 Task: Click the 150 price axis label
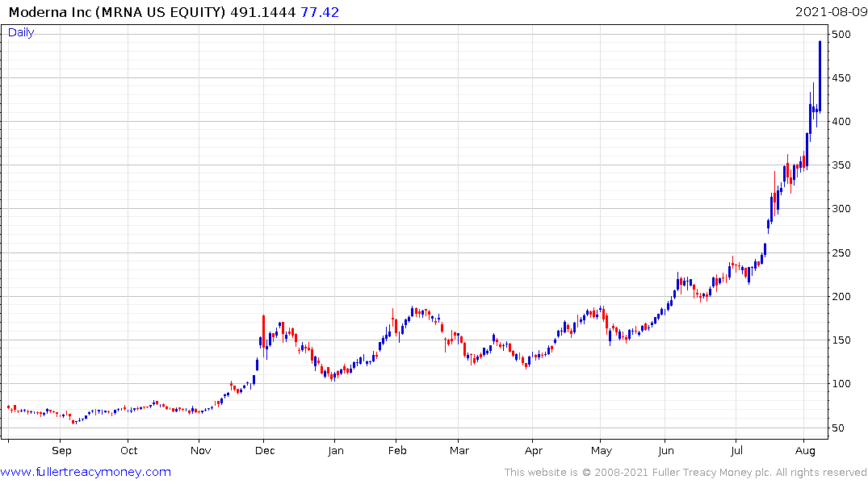841,340
